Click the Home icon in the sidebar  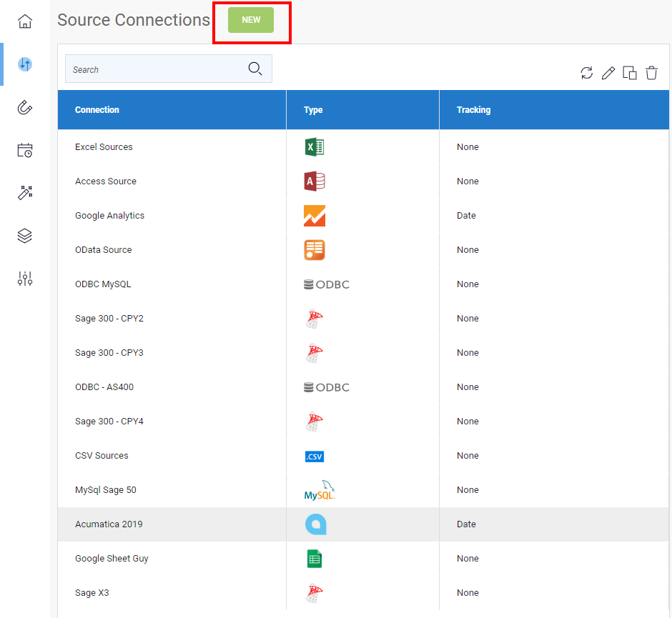coord(25,21)
